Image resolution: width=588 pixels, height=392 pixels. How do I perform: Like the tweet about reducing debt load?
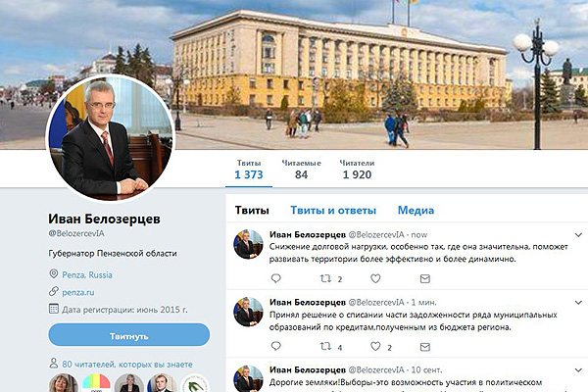click(375, 278)
